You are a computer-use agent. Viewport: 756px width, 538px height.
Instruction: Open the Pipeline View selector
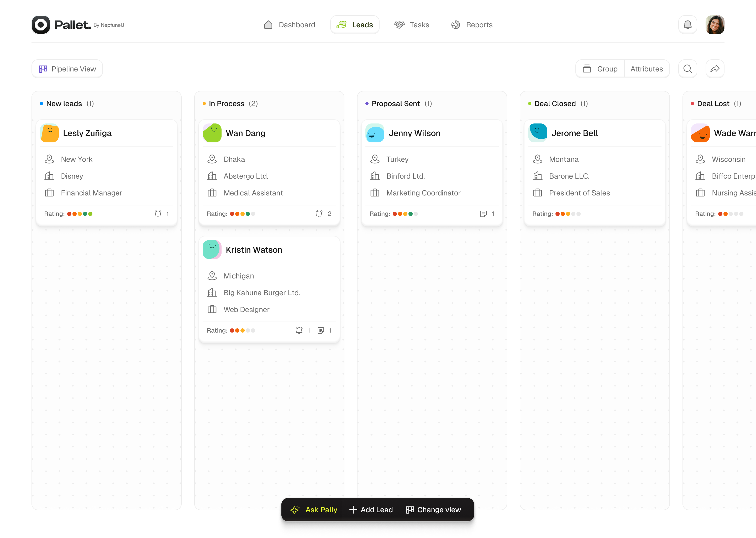tap(67, 69)
